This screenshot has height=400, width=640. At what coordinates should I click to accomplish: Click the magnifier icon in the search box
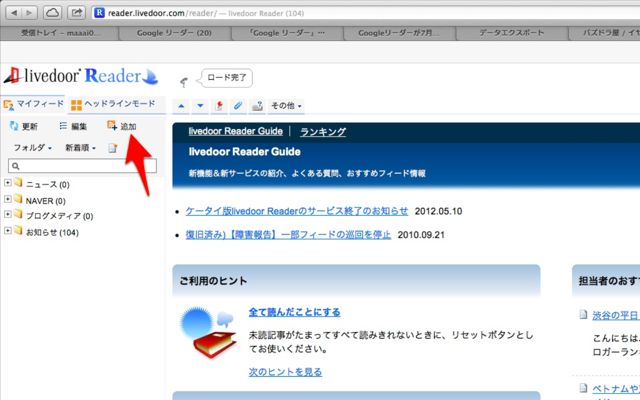16,166
